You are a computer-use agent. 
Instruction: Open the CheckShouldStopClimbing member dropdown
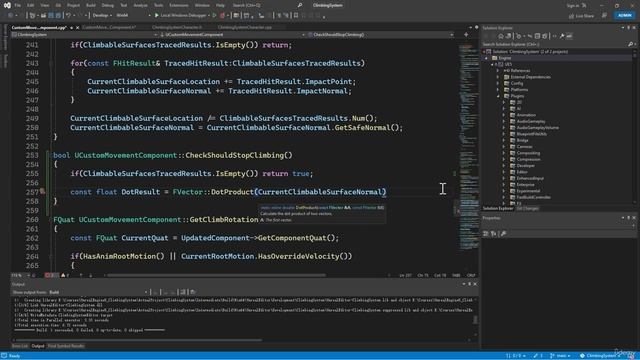(381, 35)
